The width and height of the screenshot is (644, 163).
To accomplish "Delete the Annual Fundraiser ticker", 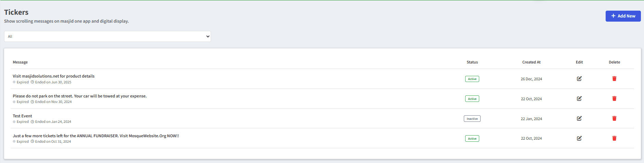I will (614, 138).
